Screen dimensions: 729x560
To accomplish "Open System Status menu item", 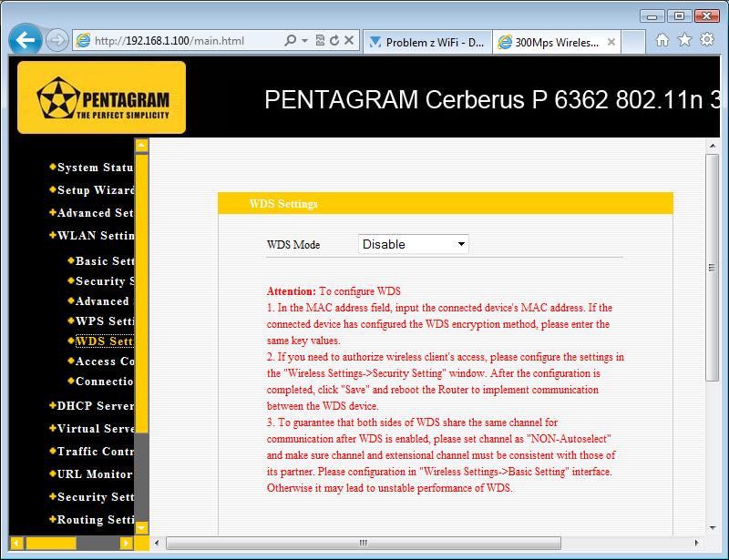I will pyautogui.click(x=92, y=168).
